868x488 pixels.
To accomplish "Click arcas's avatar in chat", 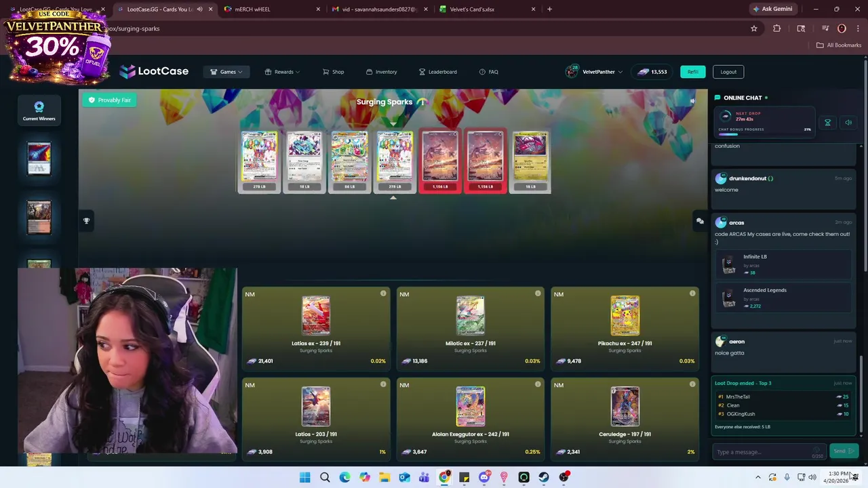I will tap(720, 222).
